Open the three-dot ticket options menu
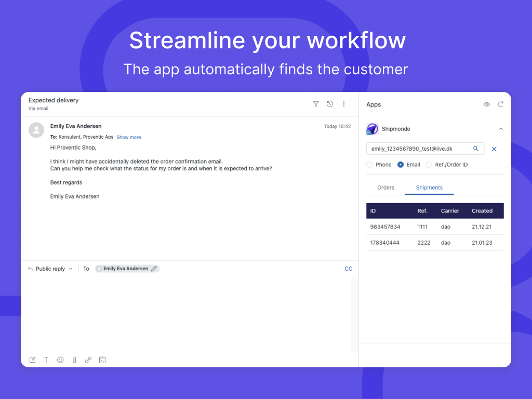The image size is (532, 399). pos(343,104)
